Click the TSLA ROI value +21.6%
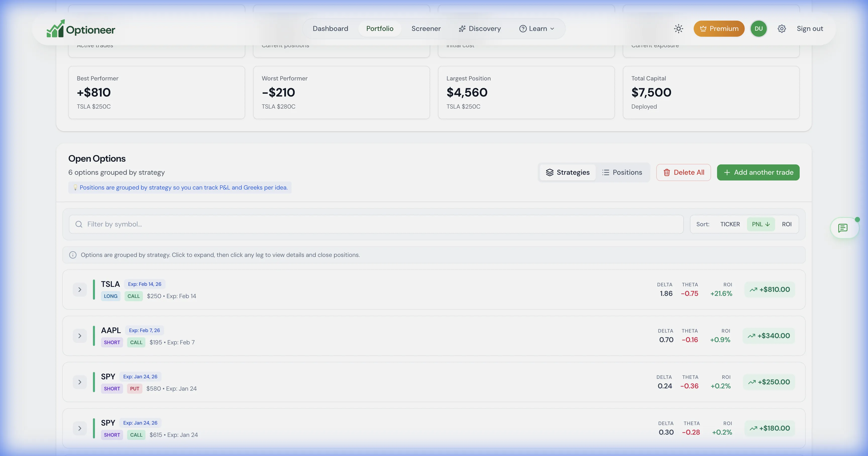This screenshot has width=868, height=456. [721, 294]
